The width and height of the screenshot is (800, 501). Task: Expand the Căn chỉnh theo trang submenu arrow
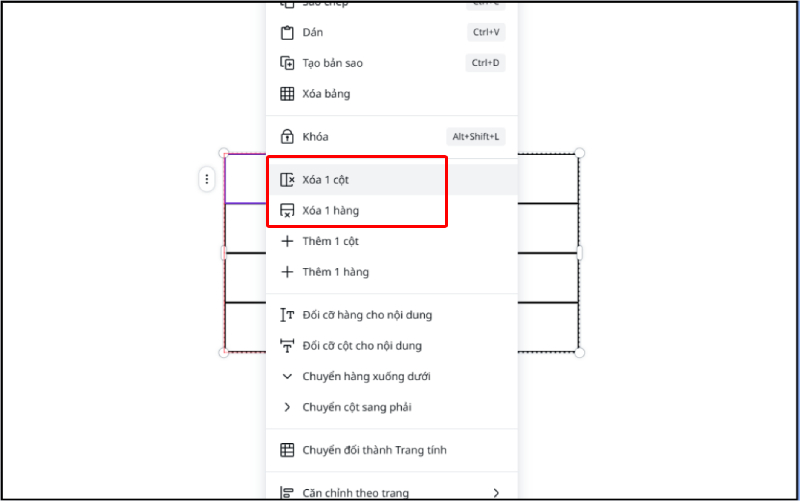(x=496, y=492)
